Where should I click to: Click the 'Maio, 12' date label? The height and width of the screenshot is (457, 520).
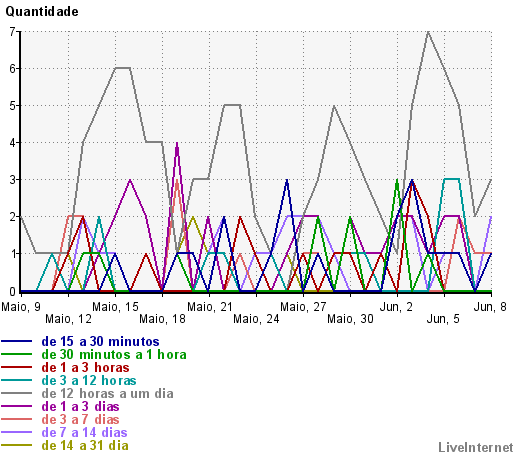pos(68,319)
